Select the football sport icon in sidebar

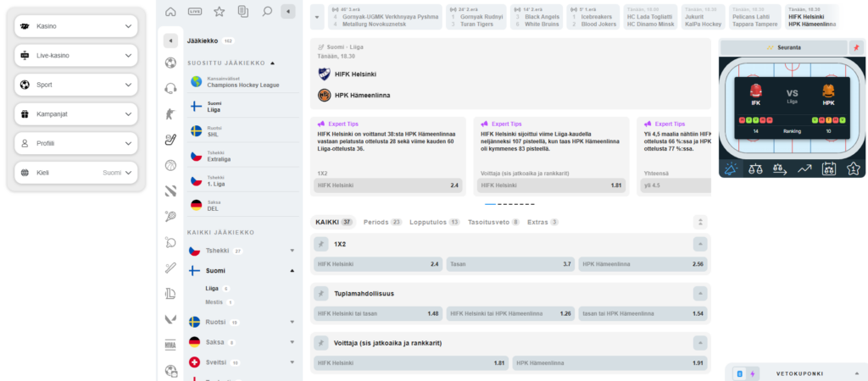(x=170, y=63)
